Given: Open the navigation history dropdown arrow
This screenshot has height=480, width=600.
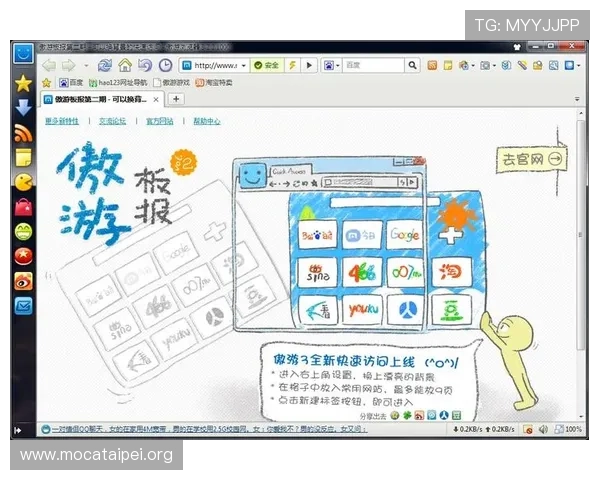Looking at the screenshot, I should click(86, 66).
